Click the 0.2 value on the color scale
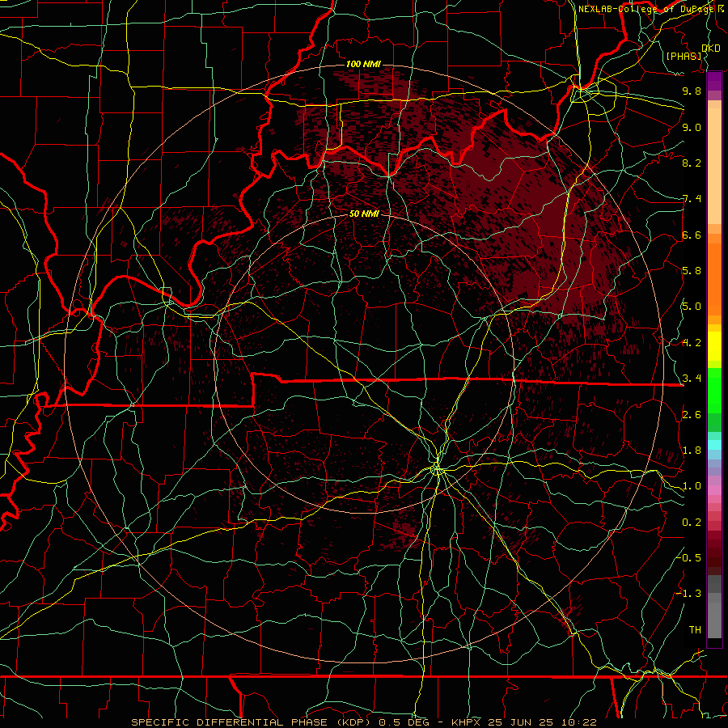The image size is (728, 728). pyautogui.click(x=692, y=523)
